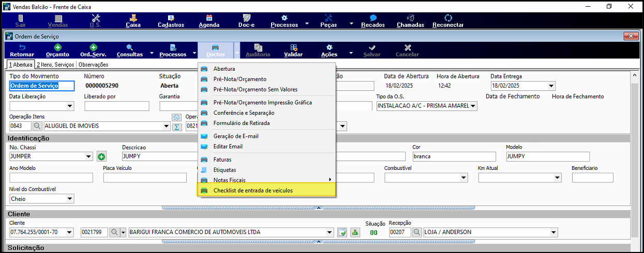Collapse the Identificação section arrow bar
644x253 pixels.
point(319,207)
